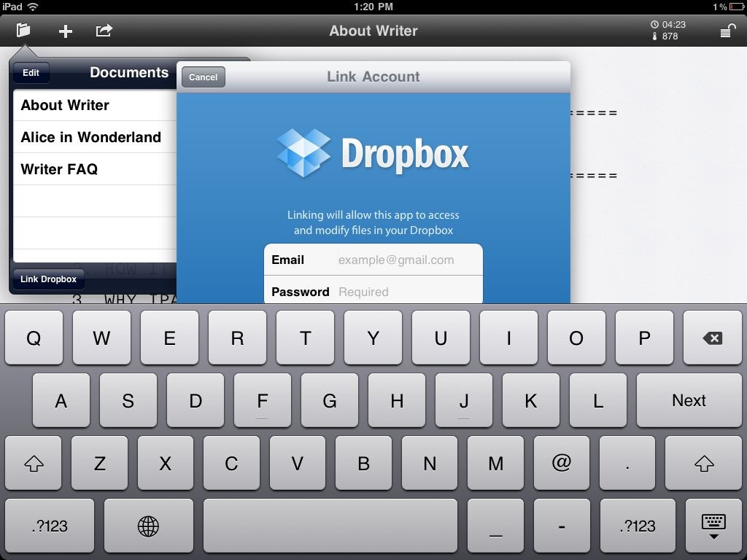Tap the V key
The image size is (747, 560).
pyautogui.click(x=298, y=463)
